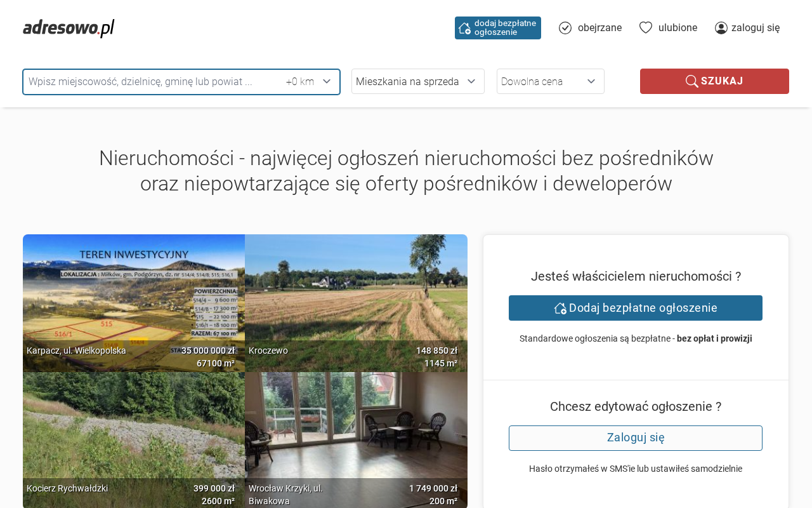Click the heart icon for ulubione

click(x=646, y=28)
